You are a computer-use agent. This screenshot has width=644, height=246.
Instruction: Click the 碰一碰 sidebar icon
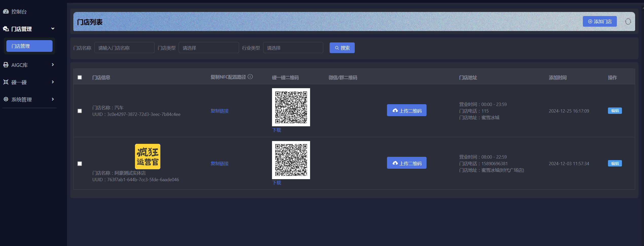click(x=6, y=82)
